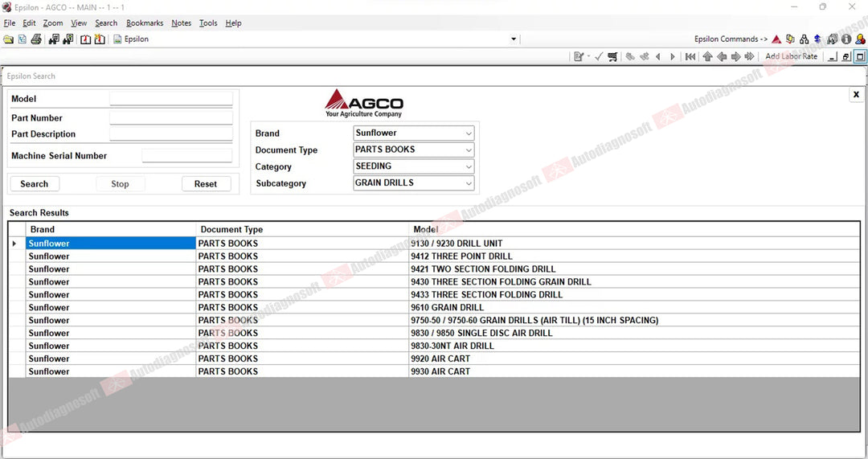This screenshot has height=459, width=868.
Task: Click the Model input field
Action: coord(171,99)
